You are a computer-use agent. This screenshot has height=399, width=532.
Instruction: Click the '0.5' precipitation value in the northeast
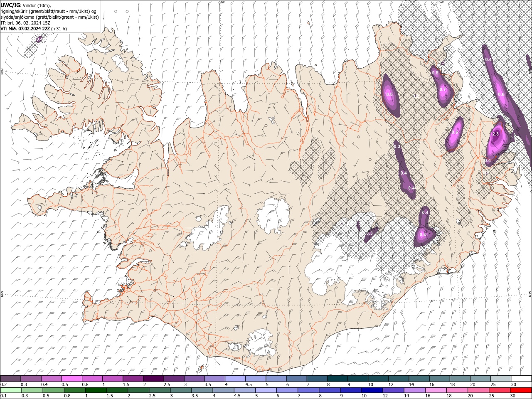(435, 73)
